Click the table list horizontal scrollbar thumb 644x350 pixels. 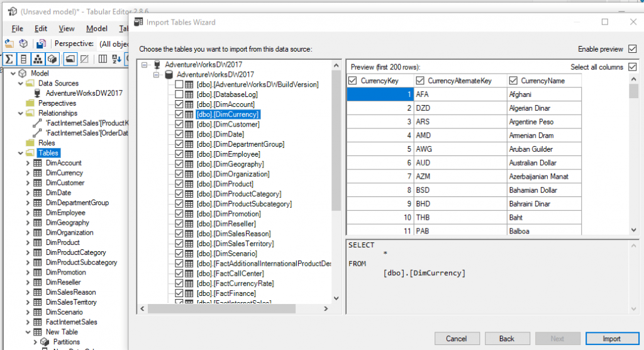click(221, 308)
